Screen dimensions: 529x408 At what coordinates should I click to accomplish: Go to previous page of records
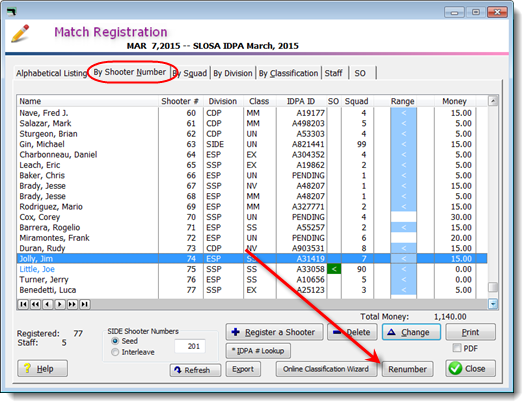click(35, 304)
